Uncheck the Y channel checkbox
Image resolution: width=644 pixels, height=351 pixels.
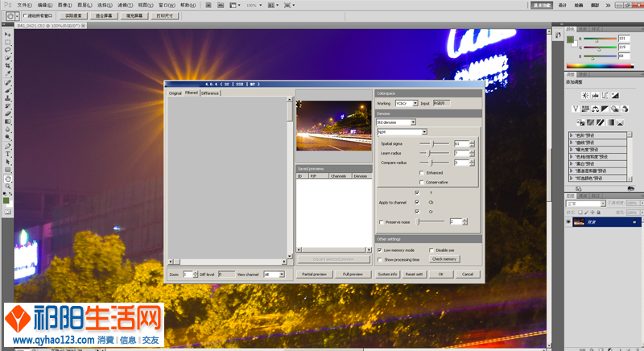[x=417, y=192]
